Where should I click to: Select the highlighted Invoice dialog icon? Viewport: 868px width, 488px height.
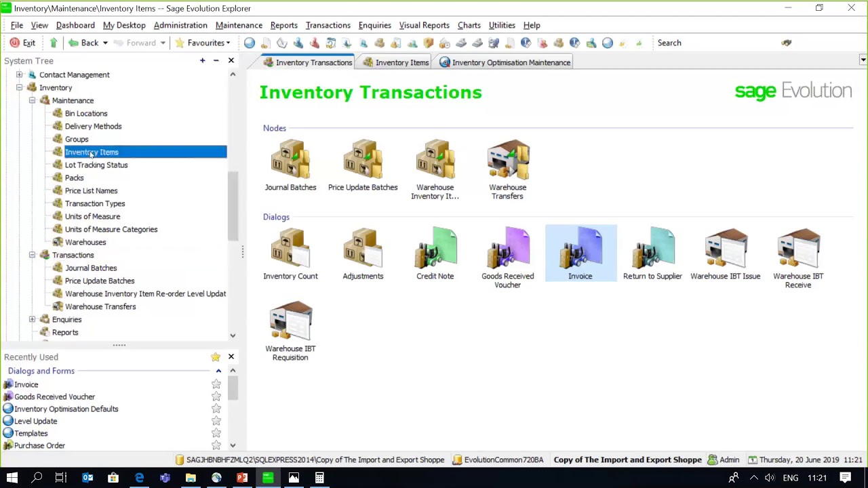click(580, 253)
